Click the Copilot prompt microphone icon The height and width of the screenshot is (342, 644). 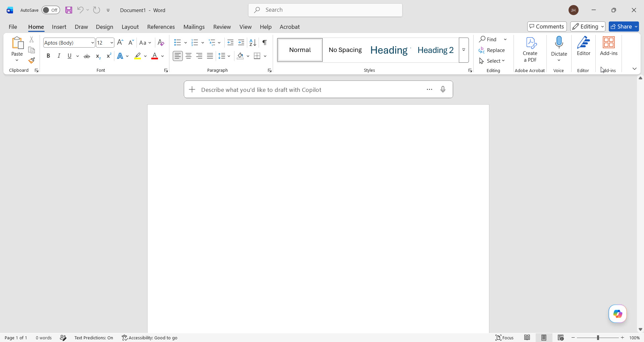coord(443,90)
